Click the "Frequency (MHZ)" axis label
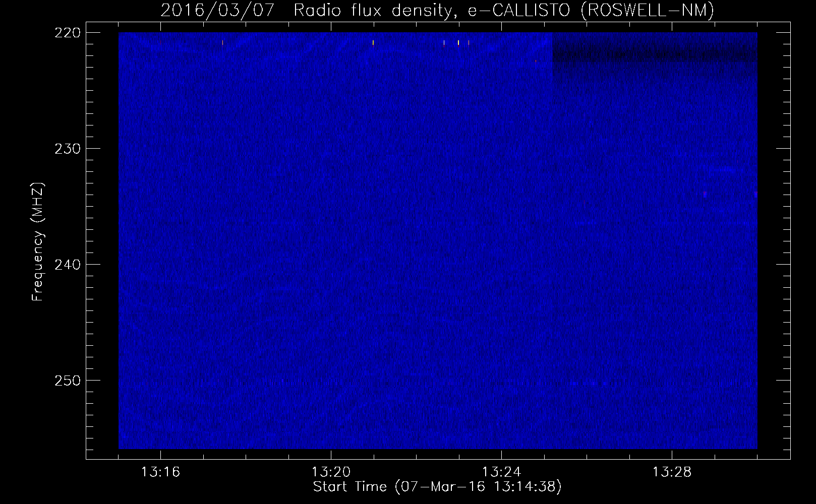The width and height of the screenshot is (816, 504). (x=38, y=242)
